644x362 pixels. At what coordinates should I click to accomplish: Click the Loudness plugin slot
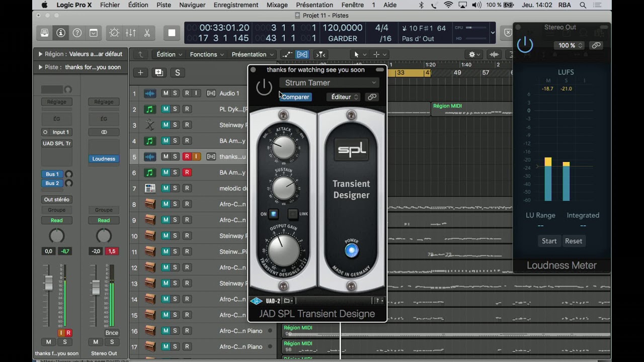point(104,158)
